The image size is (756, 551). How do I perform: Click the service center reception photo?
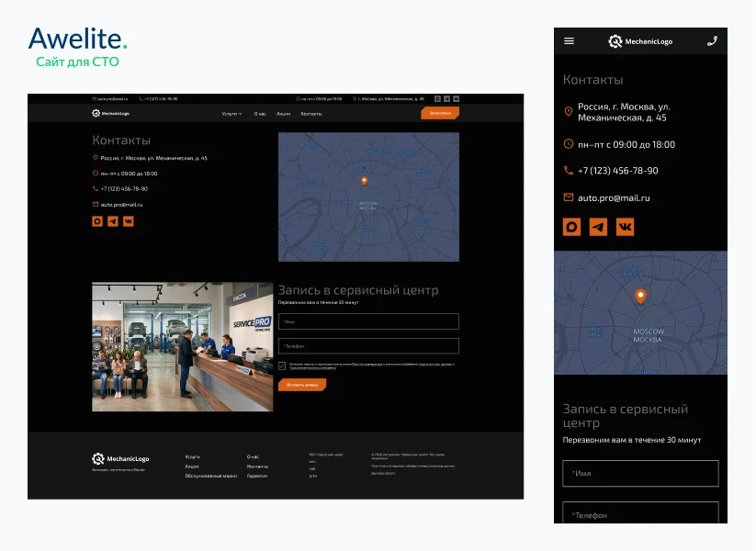[x=182, y=346]
